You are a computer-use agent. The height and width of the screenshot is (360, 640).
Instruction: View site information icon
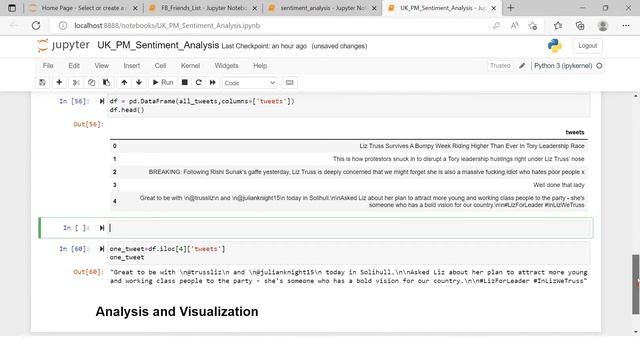click(x=62, y=25)
